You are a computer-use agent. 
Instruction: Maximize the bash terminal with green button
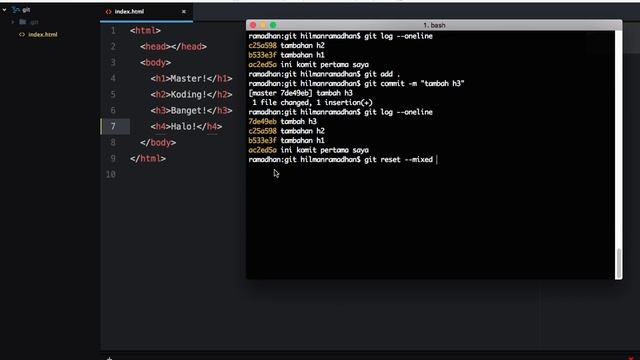coord(273,25)
